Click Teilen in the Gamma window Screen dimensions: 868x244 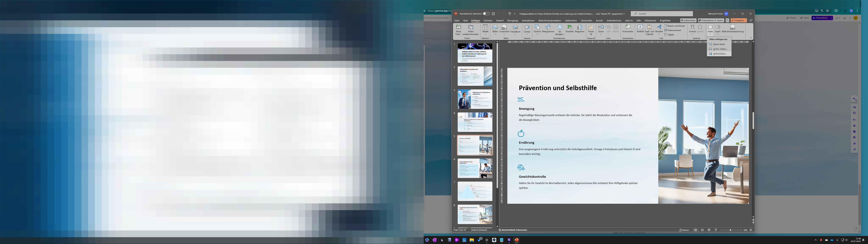(805, 18)
